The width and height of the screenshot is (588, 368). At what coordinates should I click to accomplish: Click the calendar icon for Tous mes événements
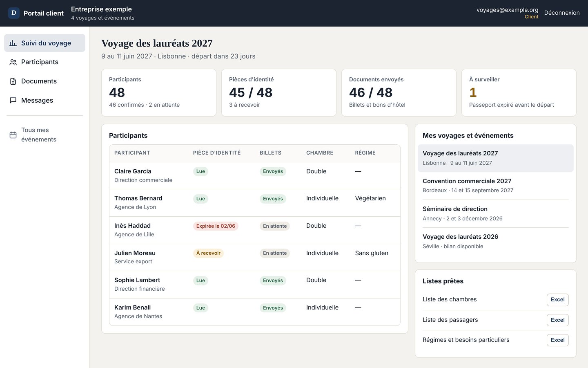click(13, 135)
